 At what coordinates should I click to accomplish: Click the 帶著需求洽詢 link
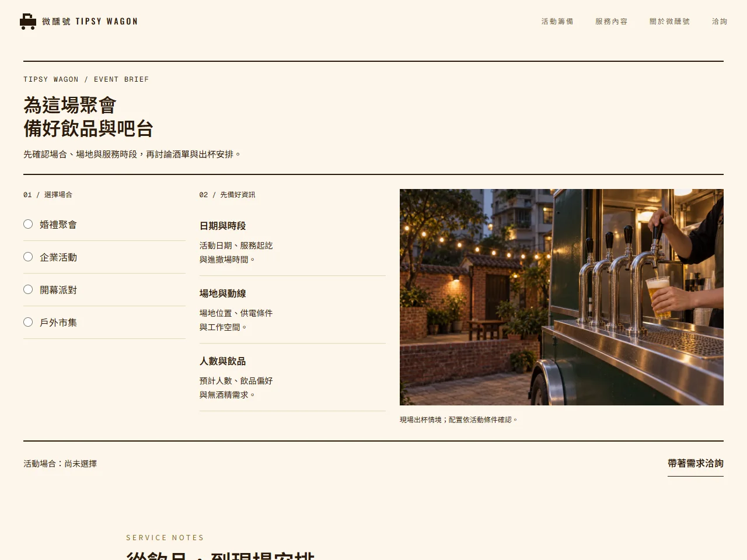pos(696,464)
